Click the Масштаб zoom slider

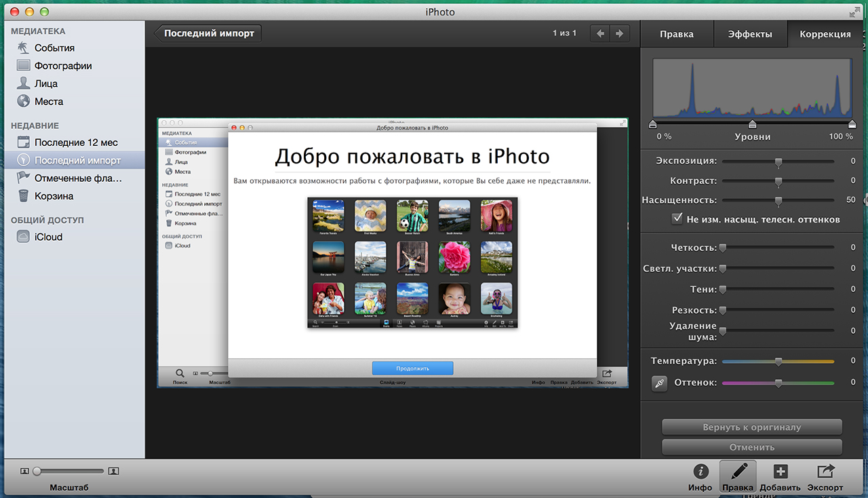[x=68, y=471]
